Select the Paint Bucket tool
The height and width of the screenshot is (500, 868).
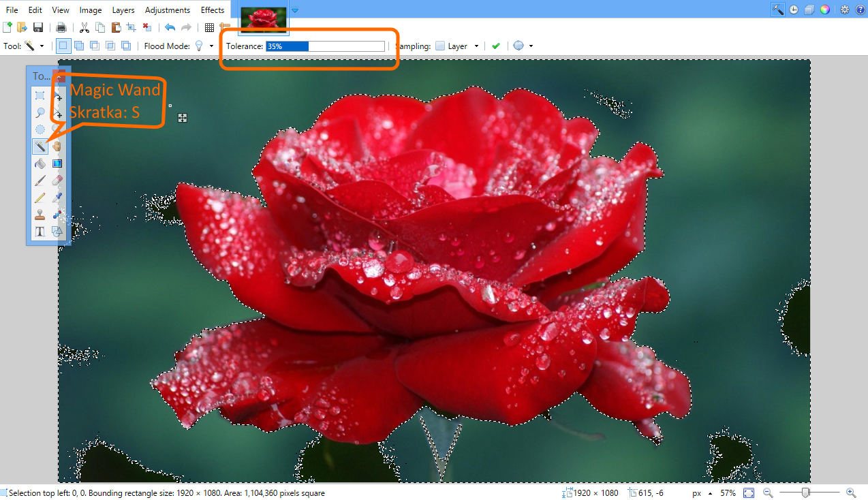coord(40,163)
